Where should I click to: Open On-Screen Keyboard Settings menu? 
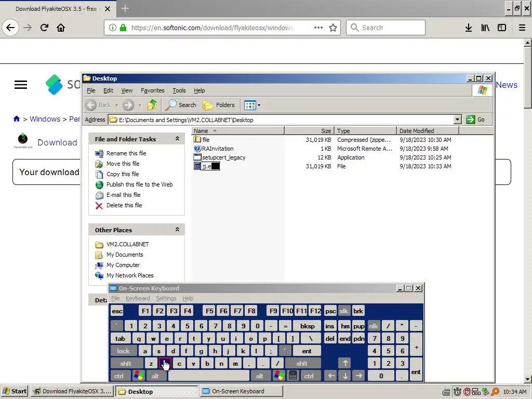coord(166,298)
